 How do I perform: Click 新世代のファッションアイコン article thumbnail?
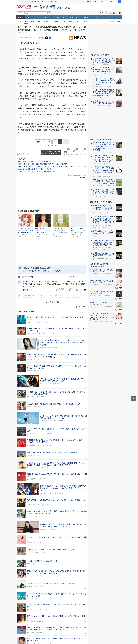coord(43,220)
